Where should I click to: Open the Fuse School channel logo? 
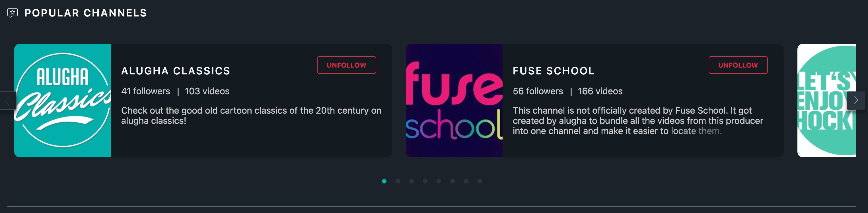pyautogui.click(x=454, y=100)
